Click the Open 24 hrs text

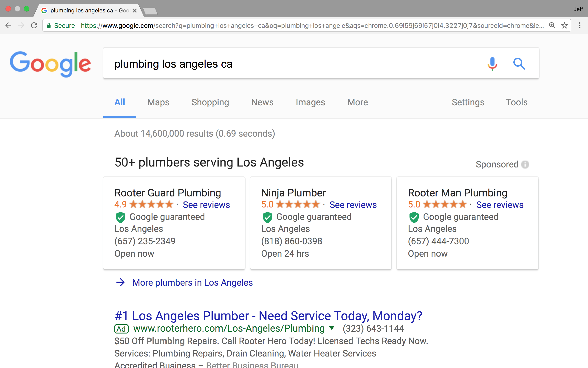[x=285, y=254]
